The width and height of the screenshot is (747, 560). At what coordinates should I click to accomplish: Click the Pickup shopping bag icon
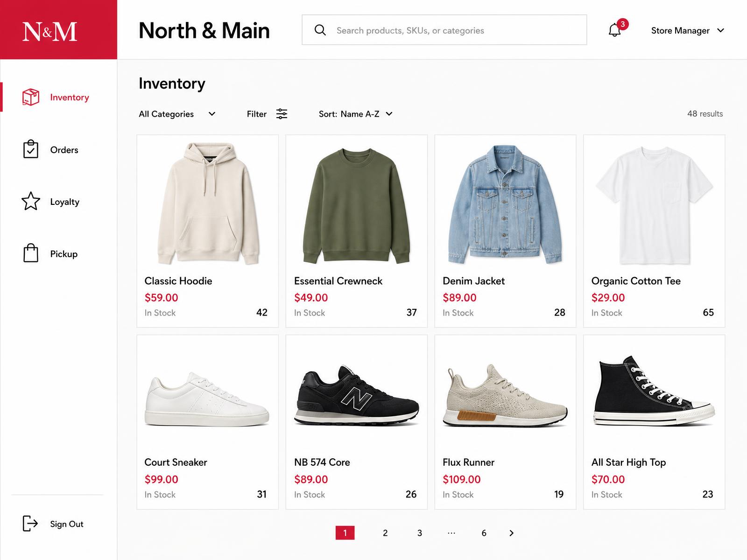pos(31,253)
